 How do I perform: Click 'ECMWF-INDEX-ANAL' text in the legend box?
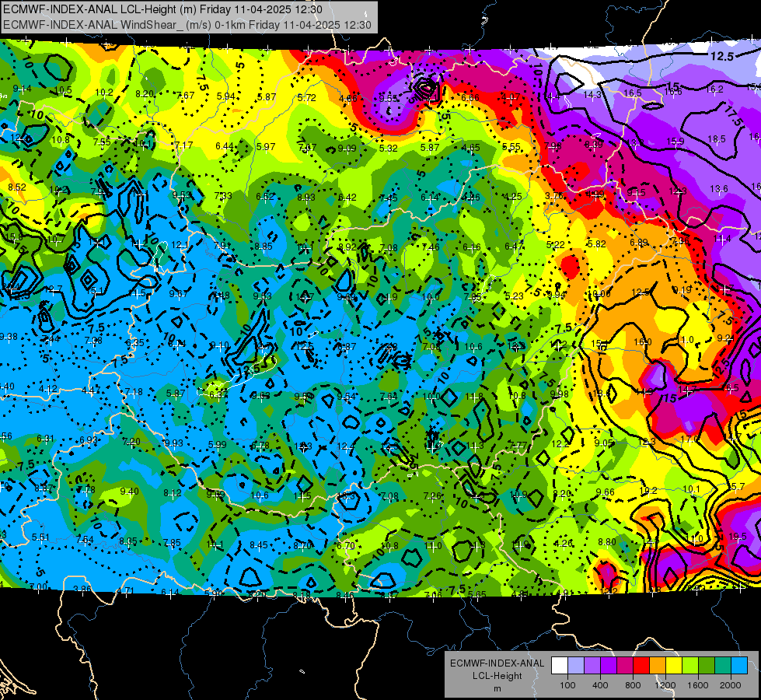point(497,663)
